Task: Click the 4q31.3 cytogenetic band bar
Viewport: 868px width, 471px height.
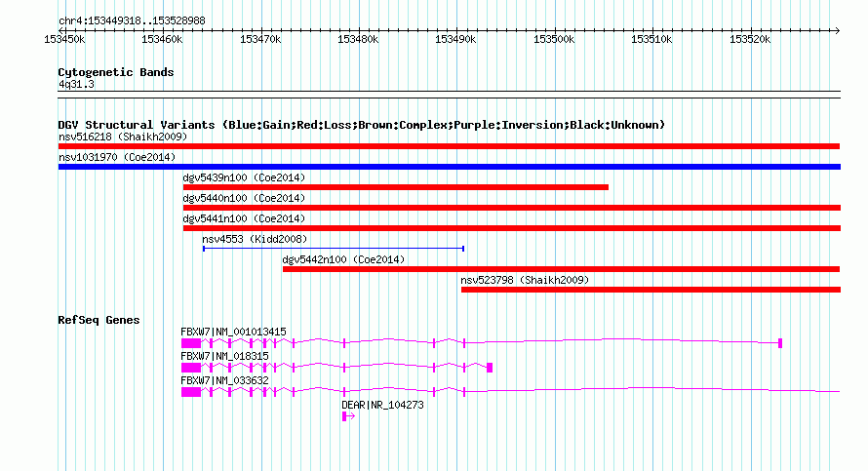Action: (x=449, y=95)
